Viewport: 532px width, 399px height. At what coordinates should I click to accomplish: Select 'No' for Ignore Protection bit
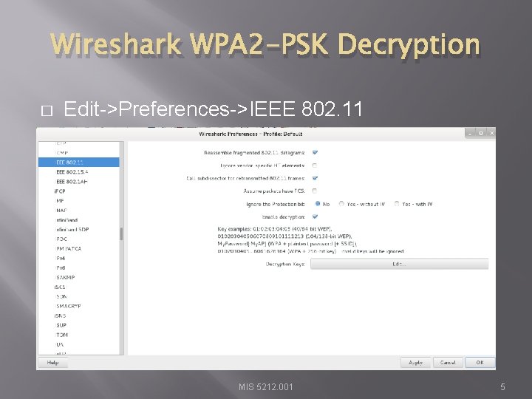(x=318, y=204)
